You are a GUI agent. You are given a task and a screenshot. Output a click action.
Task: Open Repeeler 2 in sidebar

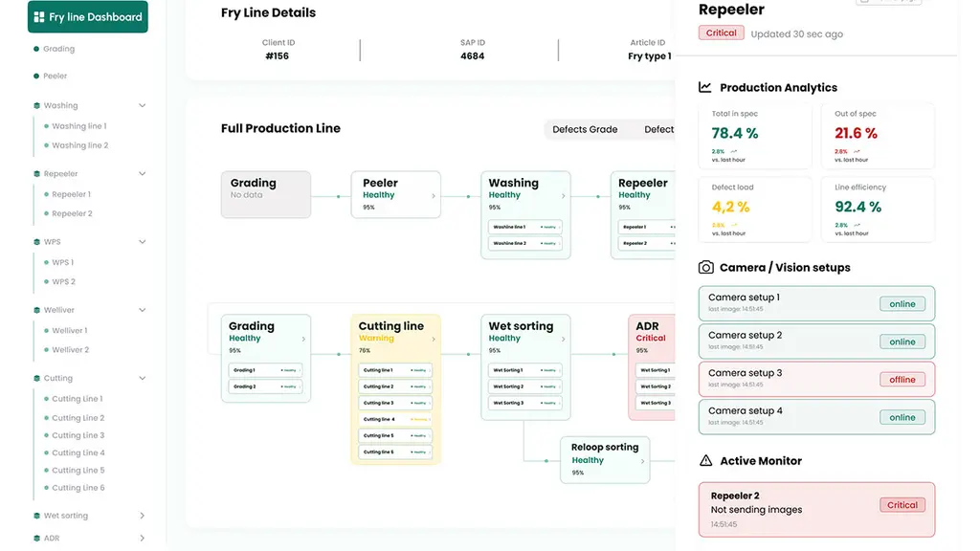72,213
